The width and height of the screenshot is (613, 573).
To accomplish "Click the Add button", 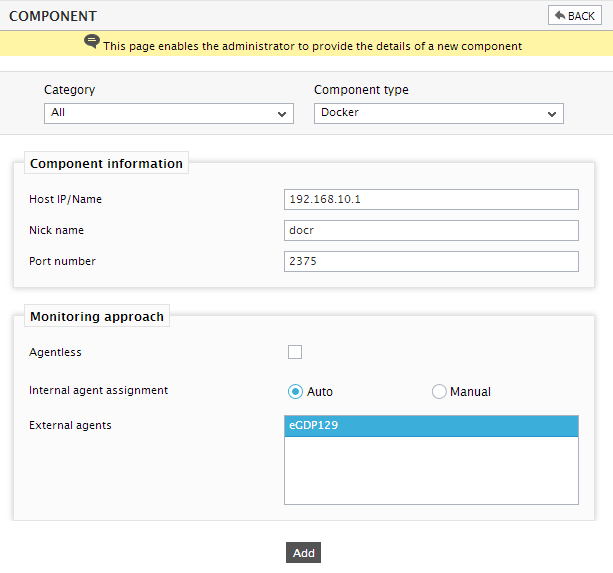I will point(303,553).
